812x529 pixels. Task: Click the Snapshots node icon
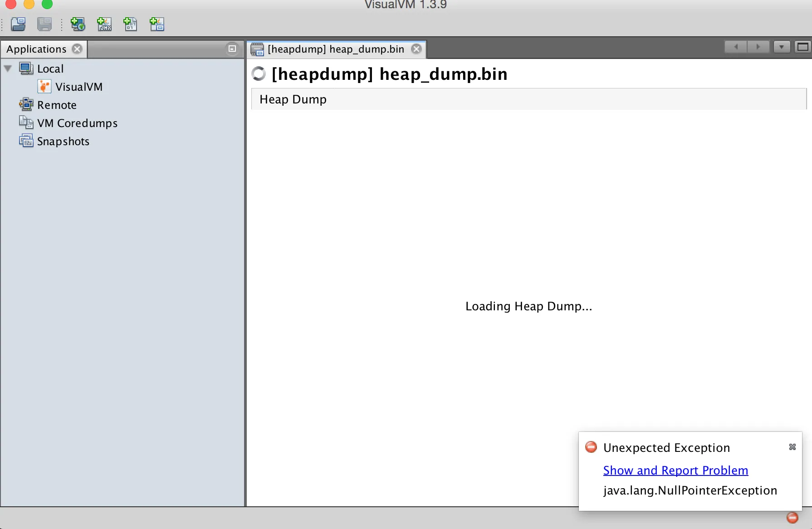pos(26,141)
